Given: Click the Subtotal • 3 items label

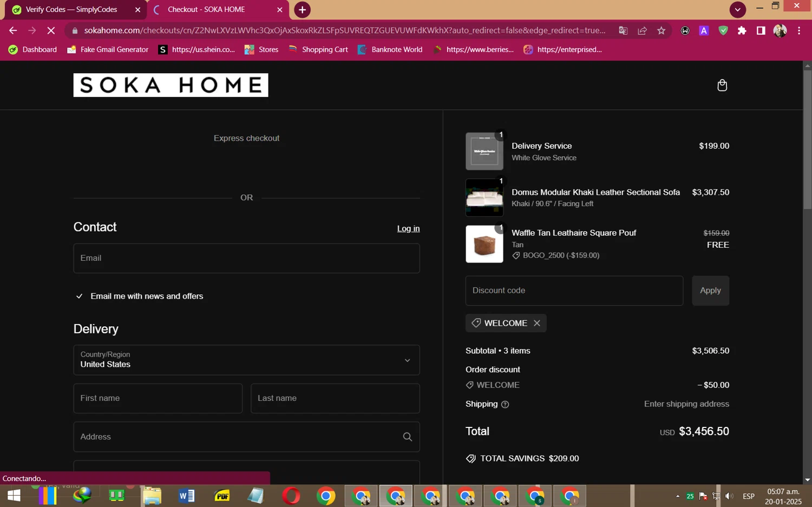Looking at the screenshot, I should click(x=497, y=351).
